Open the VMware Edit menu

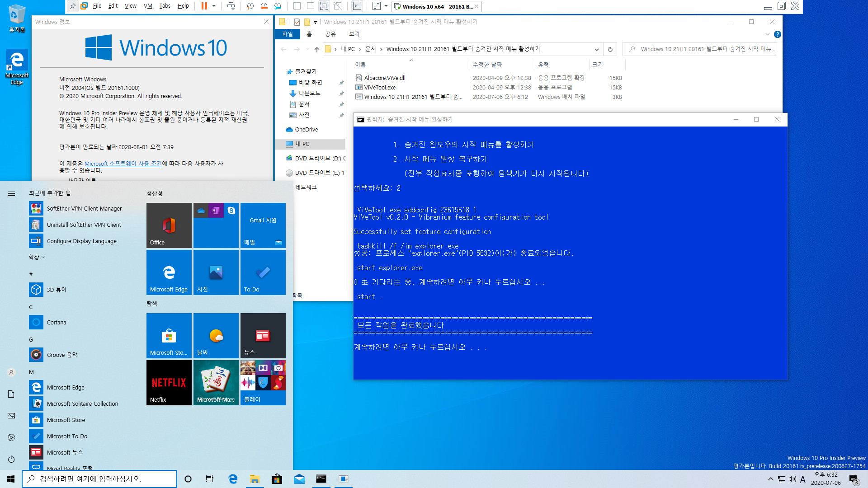[x=113, y=6]
